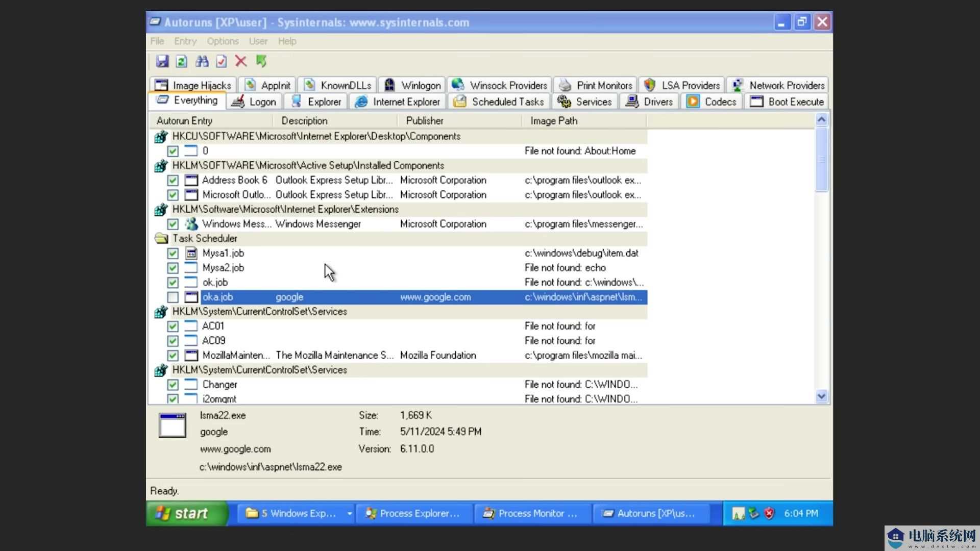Screen dimensions: 980x551
Task: Click the Start button
Action: tap(186, 513)
